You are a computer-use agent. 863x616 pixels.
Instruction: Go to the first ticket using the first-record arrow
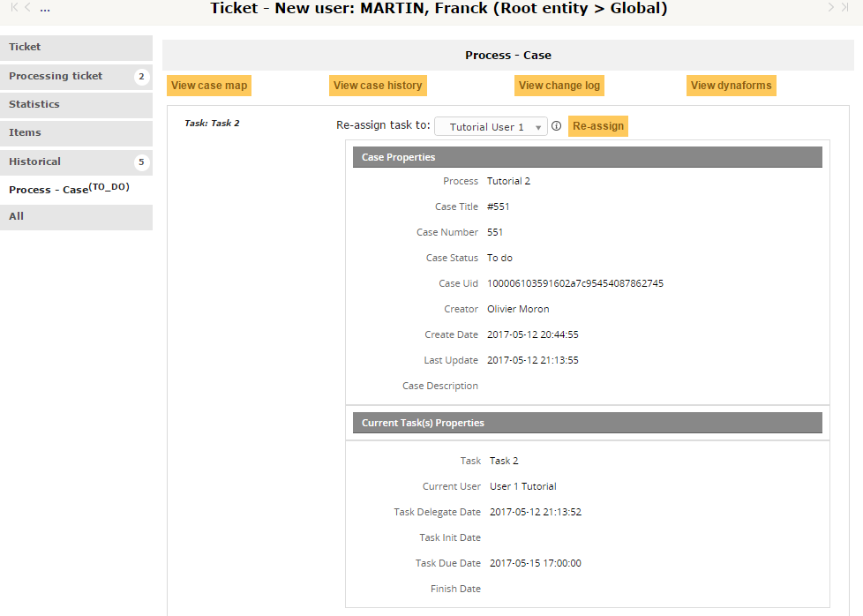(14, 8)
